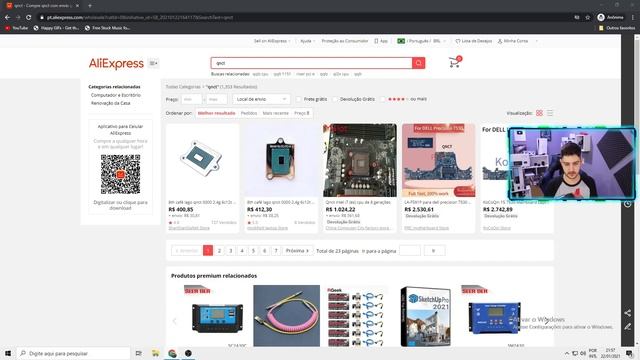
Task: Sort by Pedidos
Action: click(x=249, y=113)
